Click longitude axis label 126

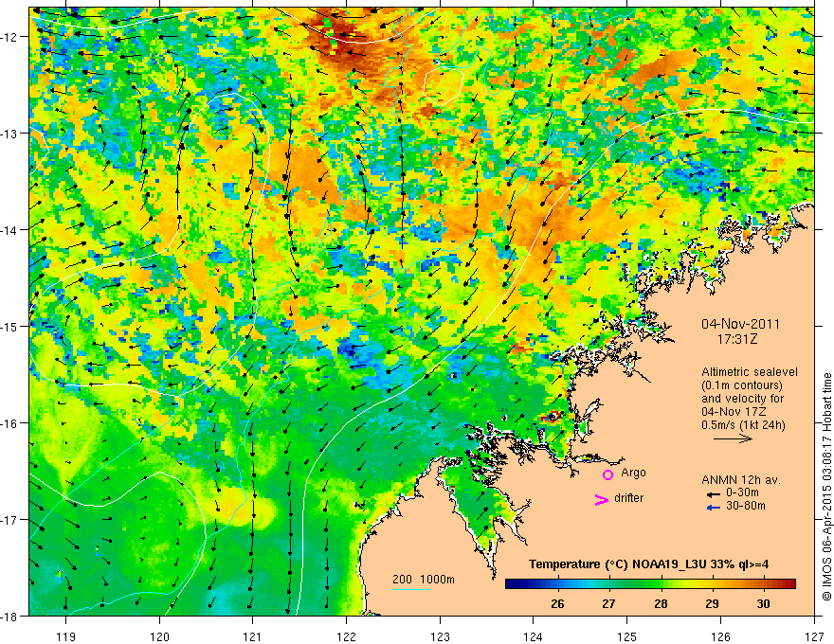pos(720,636)
